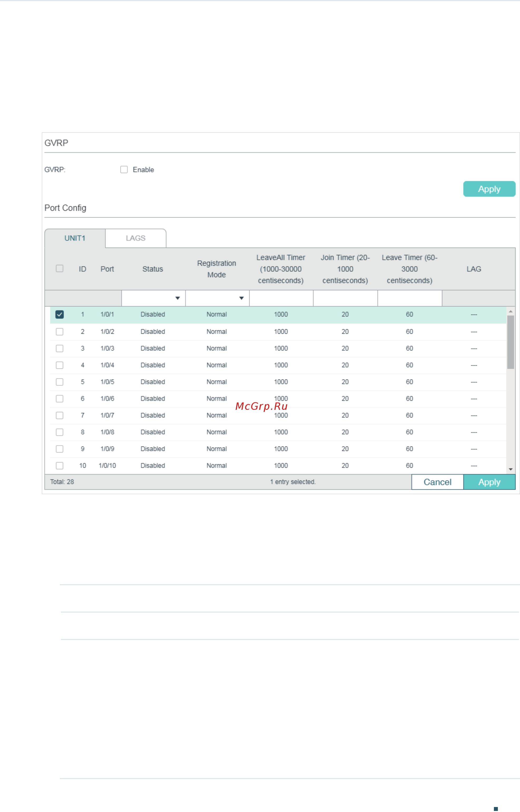Check the checkbox for port 1/0/8

(x=59, y=432)
